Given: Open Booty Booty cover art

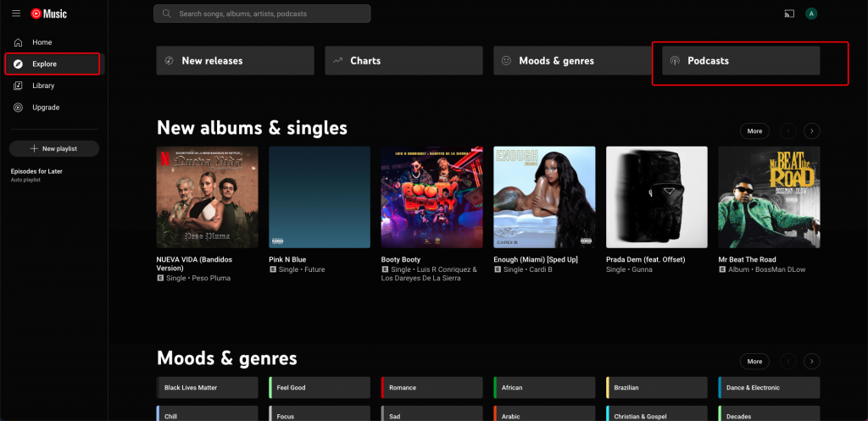Looking at the screenshot, I should [431, 197].
